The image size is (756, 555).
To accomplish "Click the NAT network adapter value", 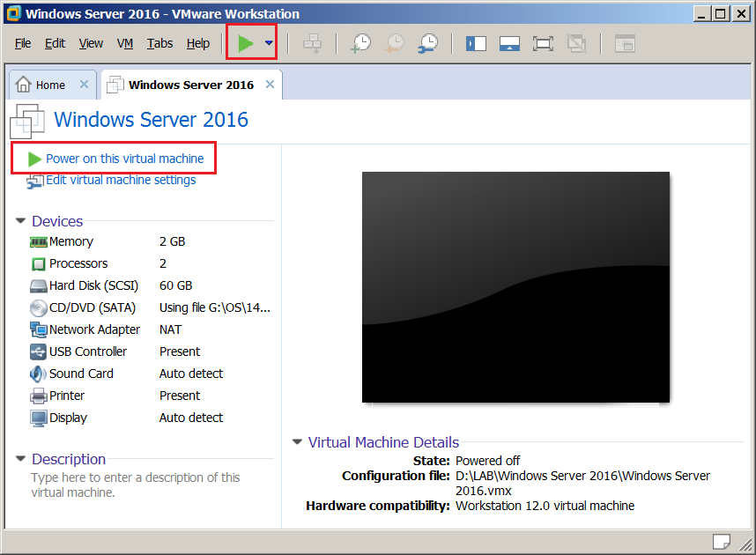I will (171, 329).
